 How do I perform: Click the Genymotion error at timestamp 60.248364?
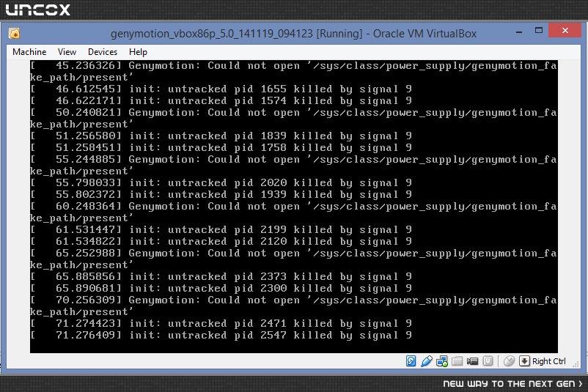pos(293,212)
